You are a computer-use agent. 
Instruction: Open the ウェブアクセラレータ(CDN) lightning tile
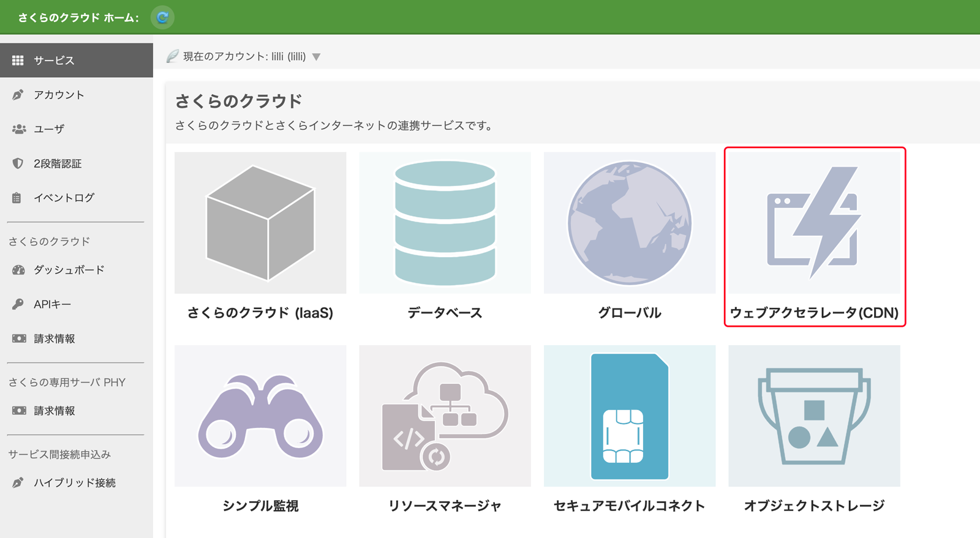(815, 223)
